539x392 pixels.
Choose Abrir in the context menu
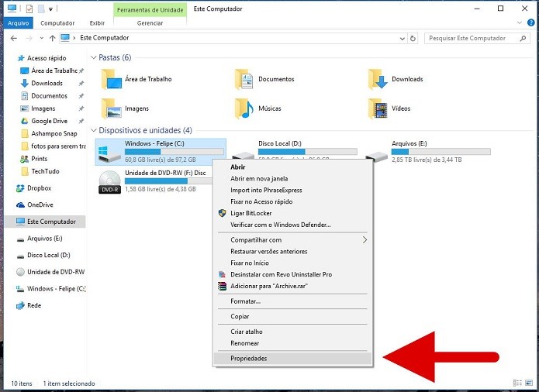pyautogui.click(x=292, y=167)
